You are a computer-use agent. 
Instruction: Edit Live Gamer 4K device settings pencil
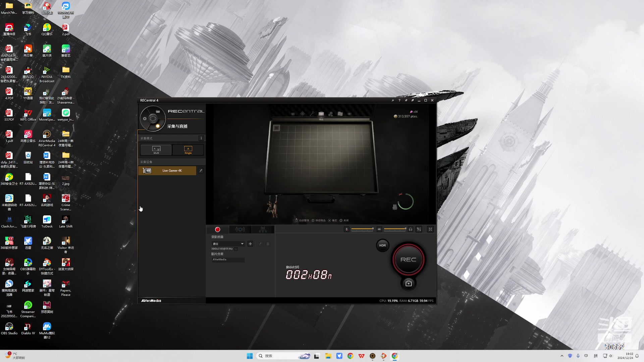click(x=201, y=171)
